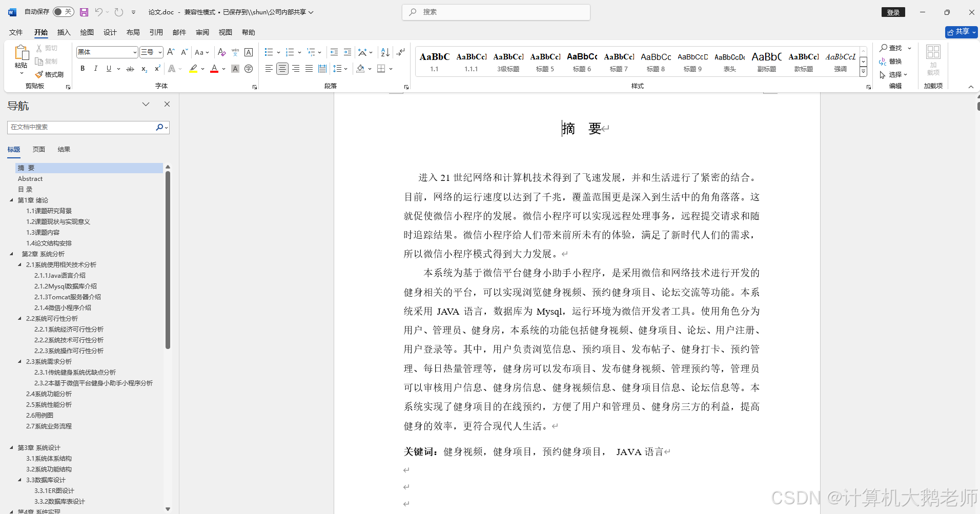Click the Sort icon in paragraph group

385,52
